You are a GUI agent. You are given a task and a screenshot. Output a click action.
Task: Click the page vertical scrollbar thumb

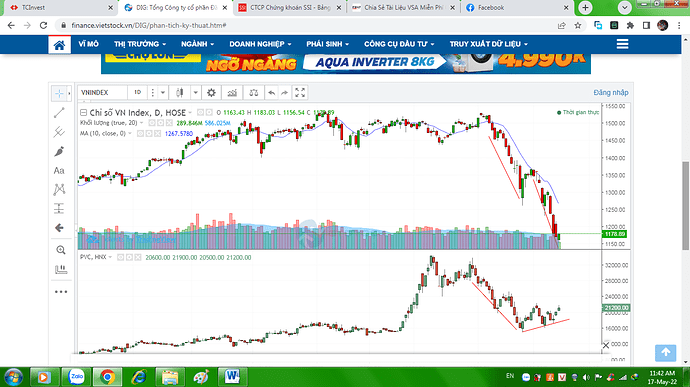point(685,206)
